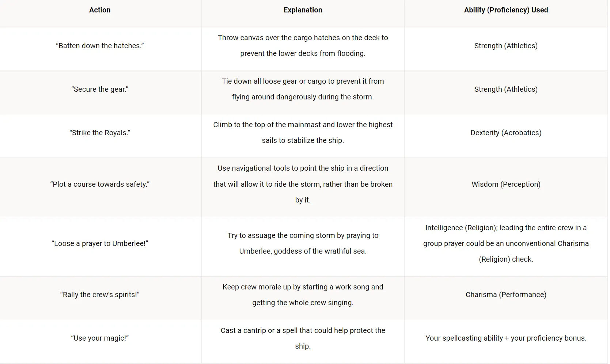
Task: Click "Plot a course towards safety." cell
Action: [100, 184]
